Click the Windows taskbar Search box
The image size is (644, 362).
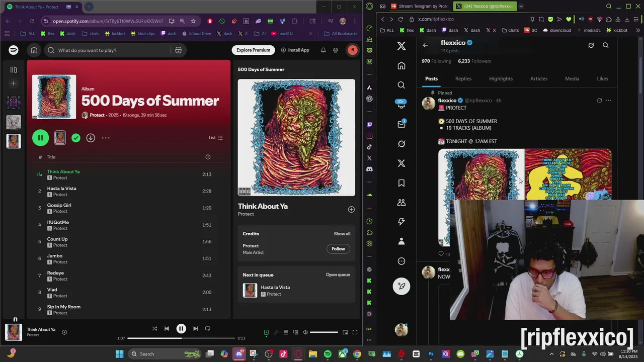coord(164,354)
